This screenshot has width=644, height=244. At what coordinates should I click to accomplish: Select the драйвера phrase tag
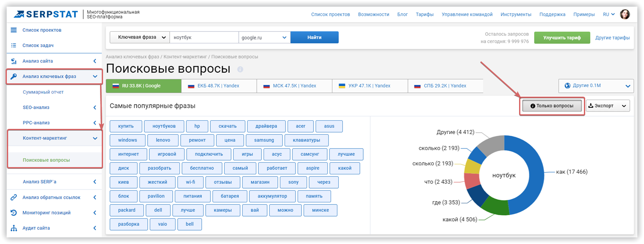click(x=266, y=126)
